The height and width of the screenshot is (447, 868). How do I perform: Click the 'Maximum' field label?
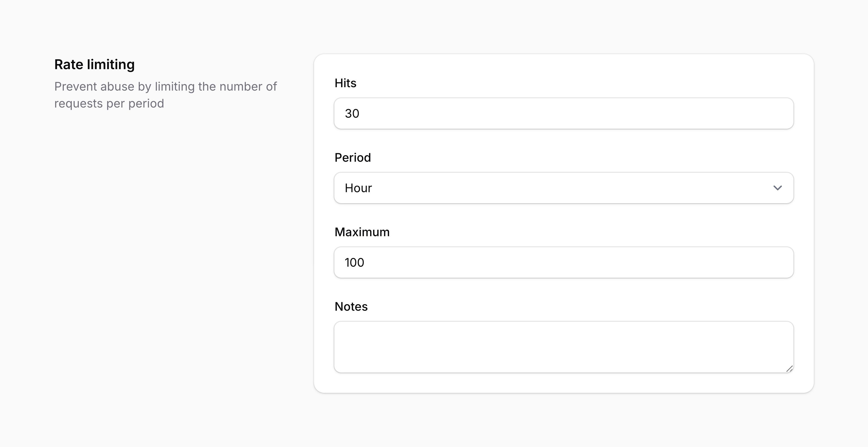(362, 232)
